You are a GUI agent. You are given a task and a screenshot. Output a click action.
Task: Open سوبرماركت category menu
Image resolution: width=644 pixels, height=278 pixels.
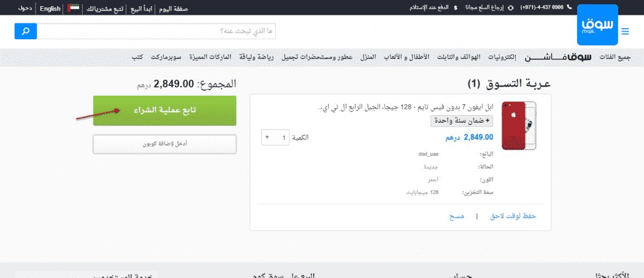166,57
